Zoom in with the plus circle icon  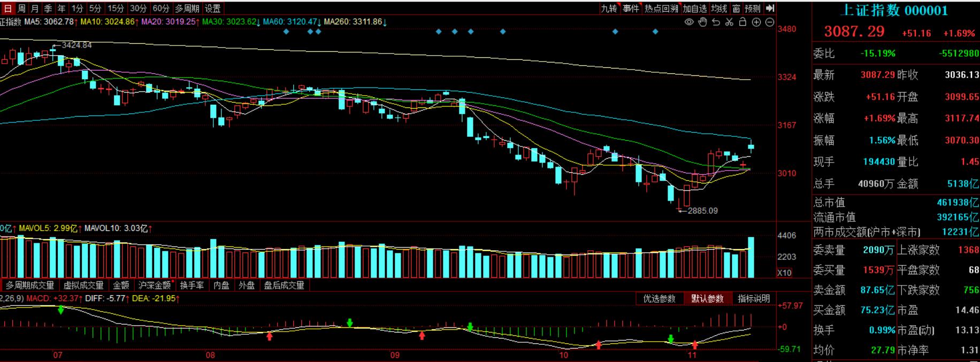tap(756, 22)
